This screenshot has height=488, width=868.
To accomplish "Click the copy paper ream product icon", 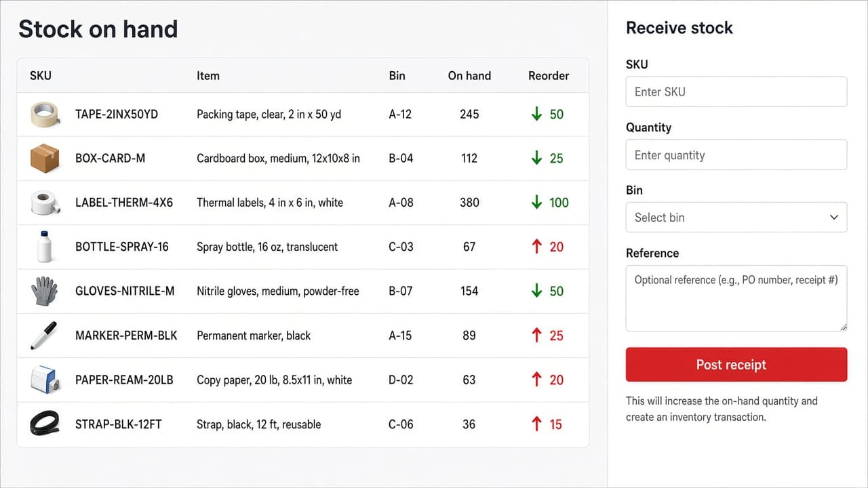I will click(x=46, y=380).
